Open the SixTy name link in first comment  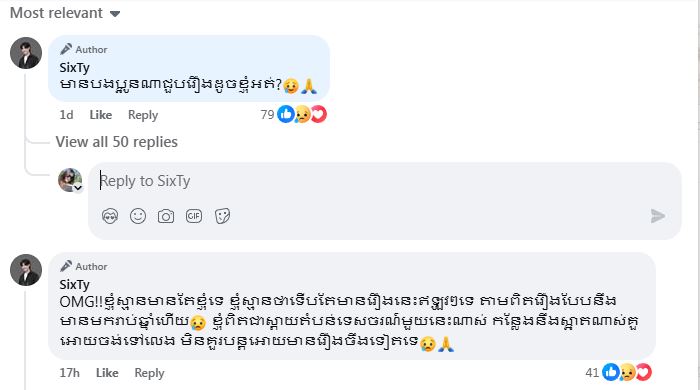coord(75,68)
